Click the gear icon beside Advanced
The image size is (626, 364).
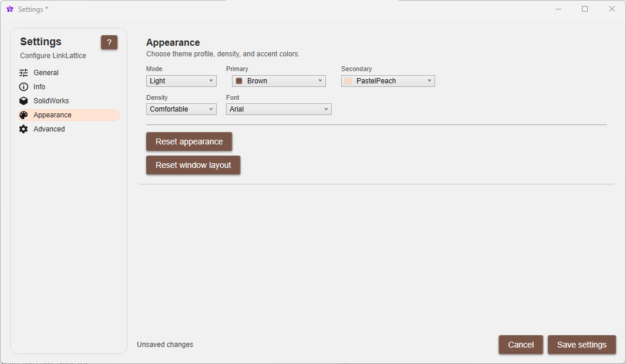23,129
